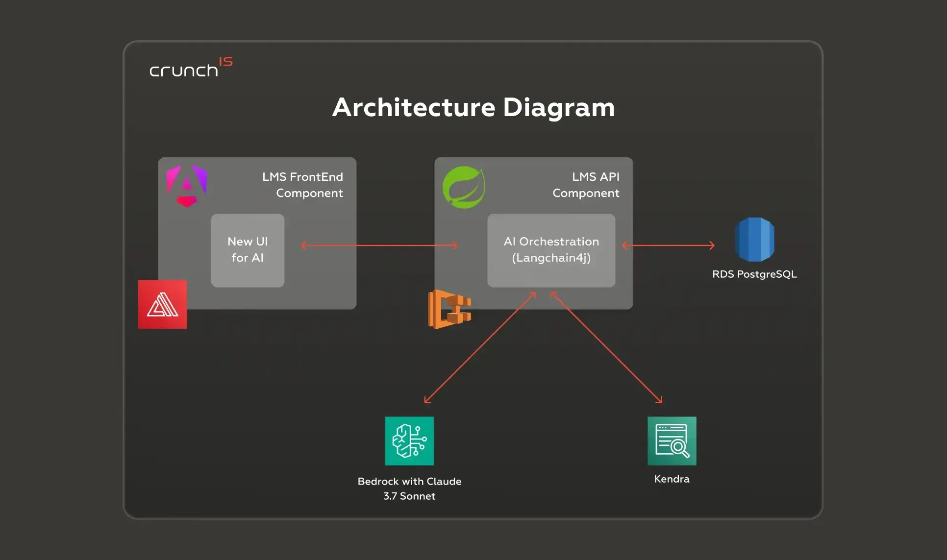Select the LMS FrontEnd Component label
947x560 pixels.
(302, 185)
